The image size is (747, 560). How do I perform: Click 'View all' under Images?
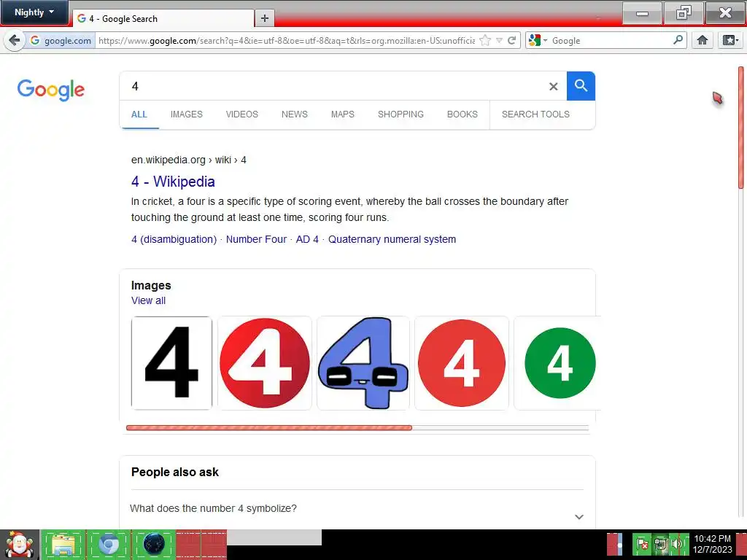(148, 300)
